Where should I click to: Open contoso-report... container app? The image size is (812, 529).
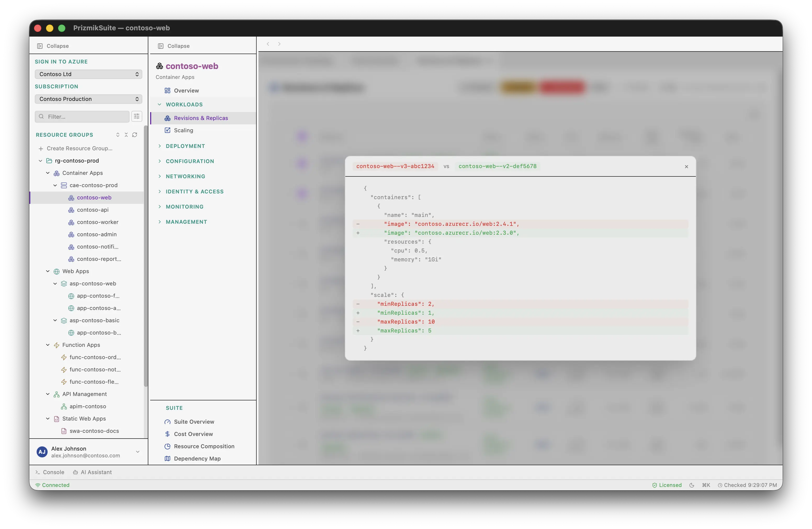[87, 259]
